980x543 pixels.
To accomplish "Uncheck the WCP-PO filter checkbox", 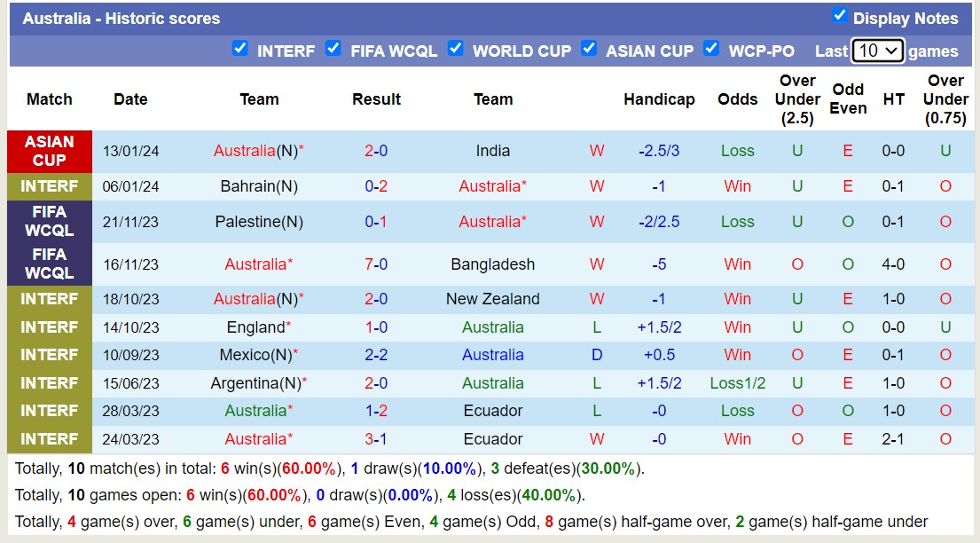I will tap(711, 49).
